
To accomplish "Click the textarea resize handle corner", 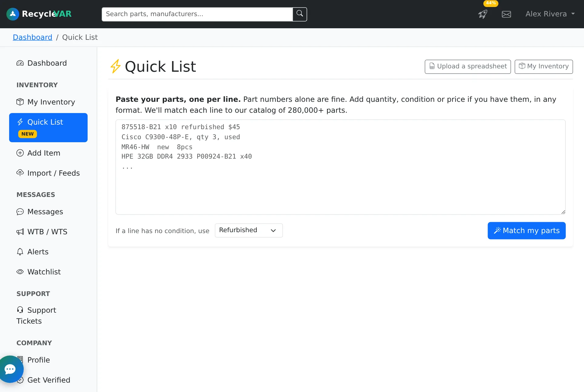I will coord(563,212).
